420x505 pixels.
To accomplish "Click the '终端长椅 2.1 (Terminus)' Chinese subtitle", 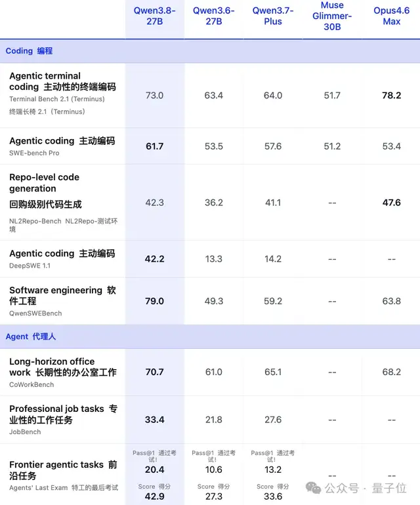I will 47,111.
